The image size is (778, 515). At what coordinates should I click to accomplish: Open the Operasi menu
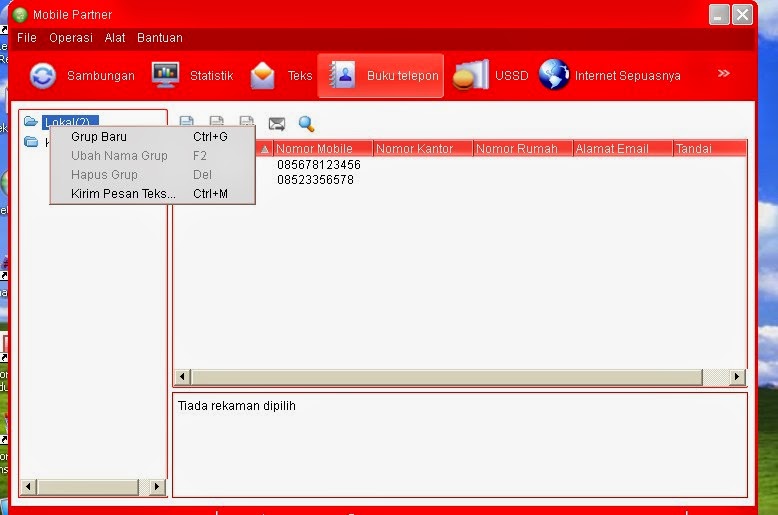(71, 38)
